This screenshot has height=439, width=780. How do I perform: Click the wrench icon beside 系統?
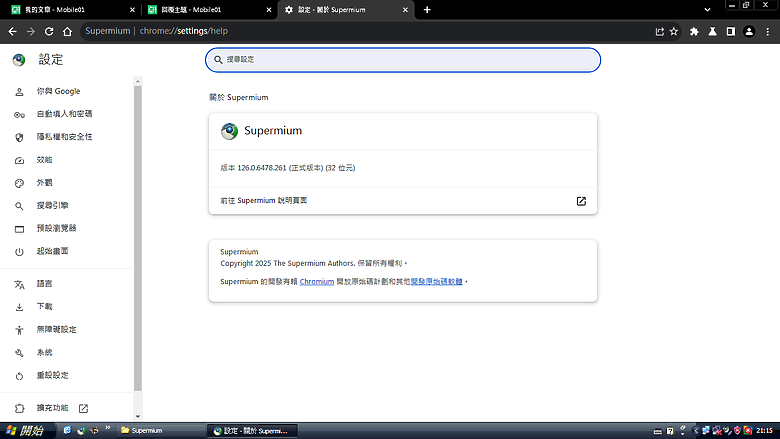(x=19, y=353)
